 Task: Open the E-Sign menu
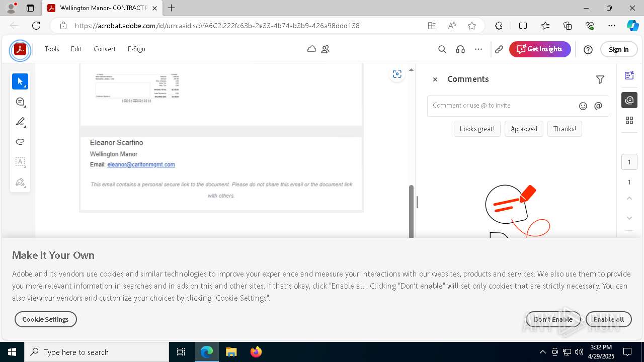click(x=136, y=49)
